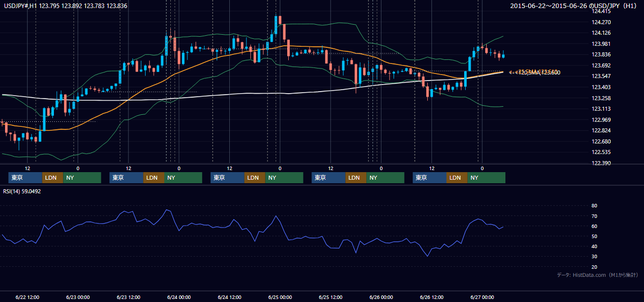The height and width of the screenshot is (302, 644).
Task: Click the 124.270 price axis label
Action: pos(602,22)
